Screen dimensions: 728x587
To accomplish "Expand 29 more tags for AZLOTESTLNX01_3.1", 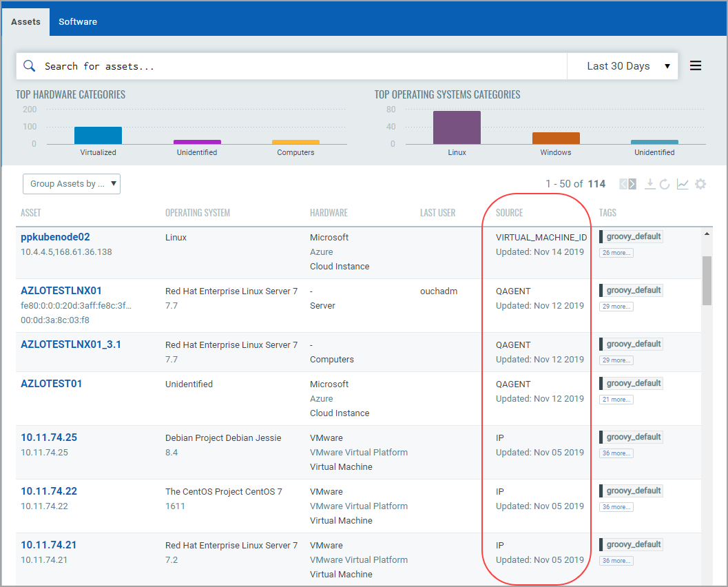I will coord(616,360).
